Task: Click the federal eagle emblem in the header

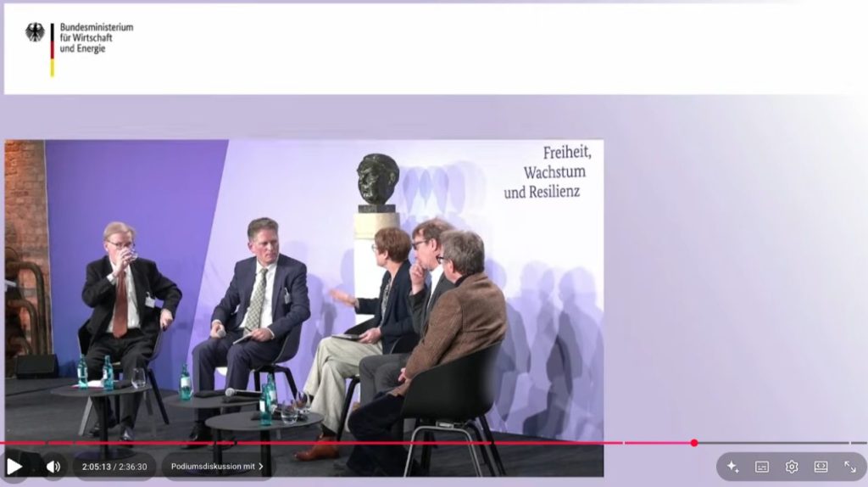Action: 35,33
